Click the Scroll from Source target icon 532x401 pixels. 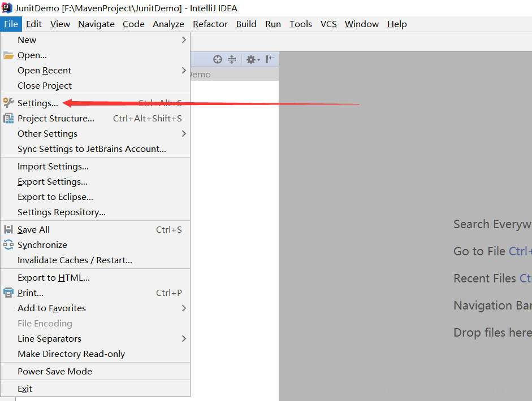pos(218,59)
